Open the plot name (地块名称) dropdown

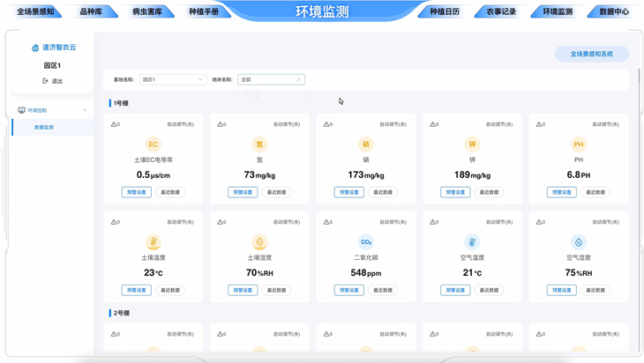click(271, 79)
